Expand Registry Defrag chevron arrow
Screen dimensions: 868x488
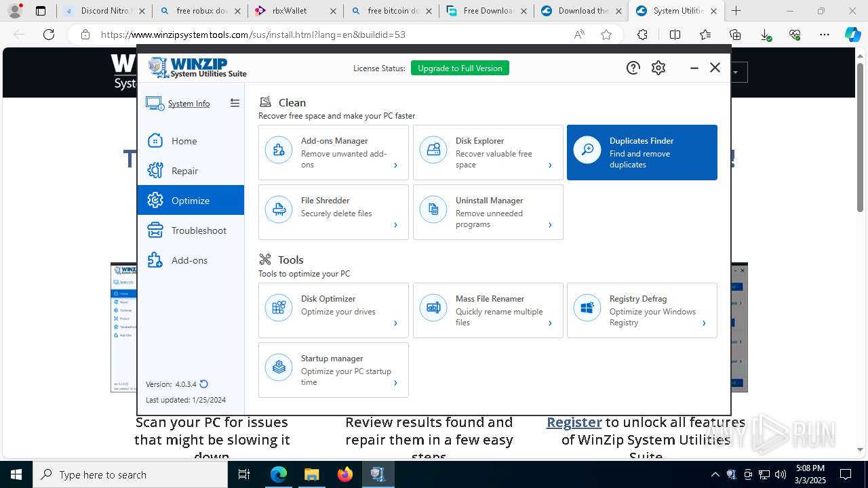(704, 323)
